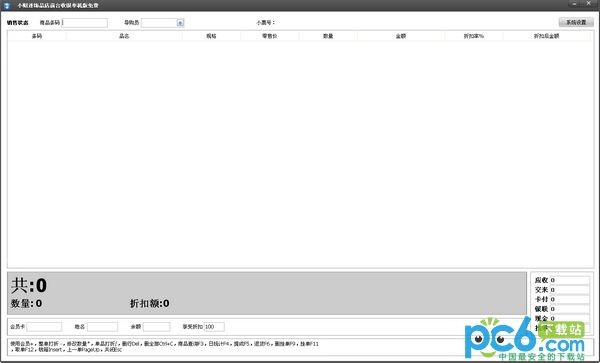Screen dimensions: 600x363
Task: Focus the 商品条码 barcode input field
Action: tap(85, 23)
